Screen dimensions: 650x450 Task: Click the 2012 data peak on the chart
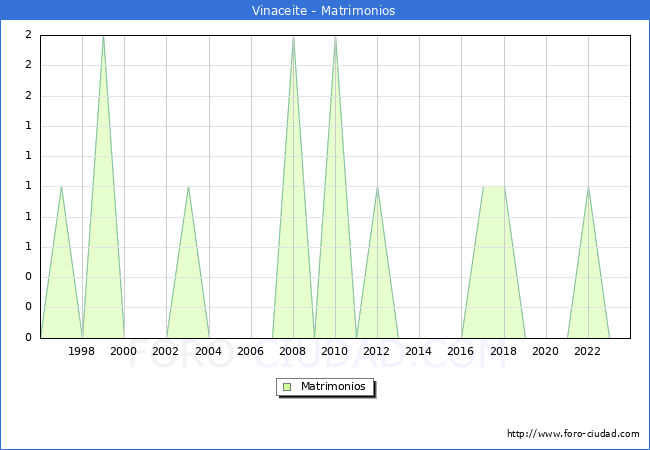pos(377,187)
